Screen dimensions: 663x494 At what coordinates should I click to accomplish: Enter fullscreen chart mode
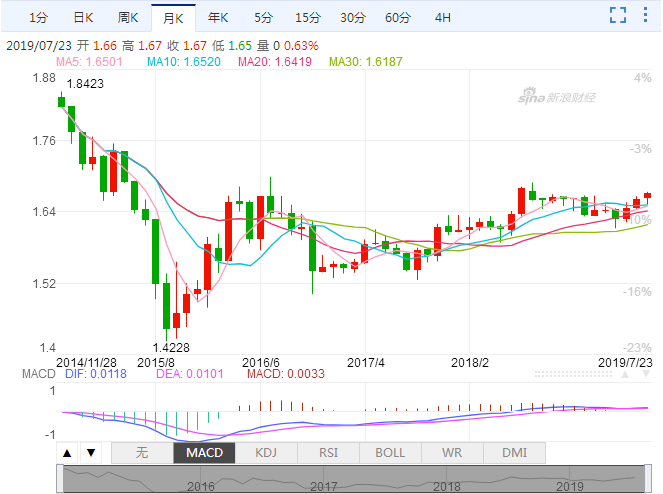point(618,15)
